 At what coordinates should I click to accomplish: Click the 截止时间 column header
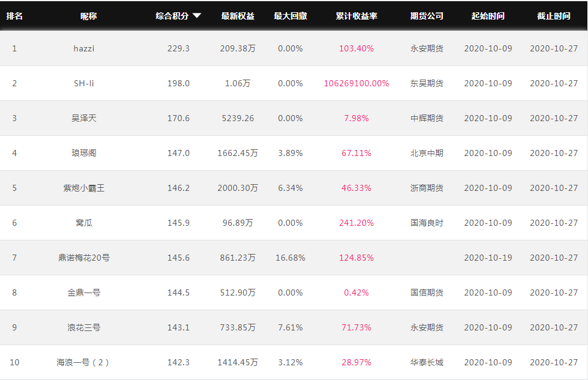point(554,16)
